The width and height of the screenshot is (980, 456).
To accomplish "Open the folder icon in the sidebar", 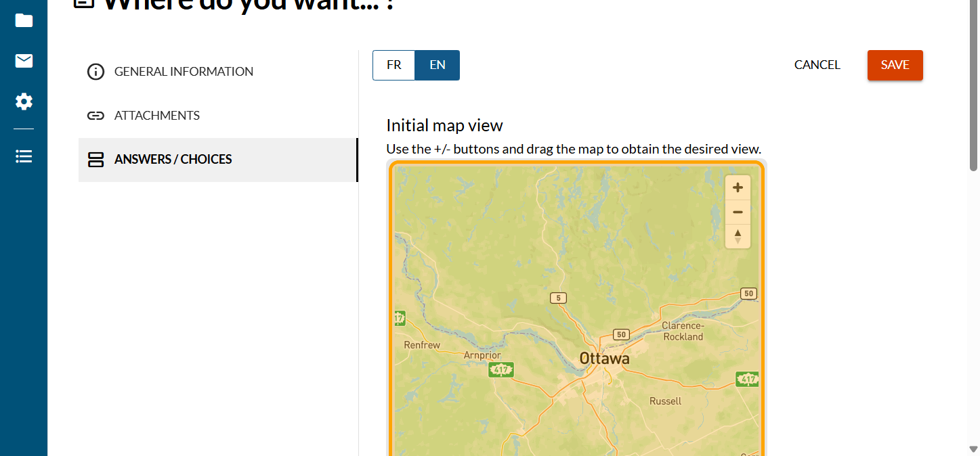I will pyautogui.click(x=24, y=20).
